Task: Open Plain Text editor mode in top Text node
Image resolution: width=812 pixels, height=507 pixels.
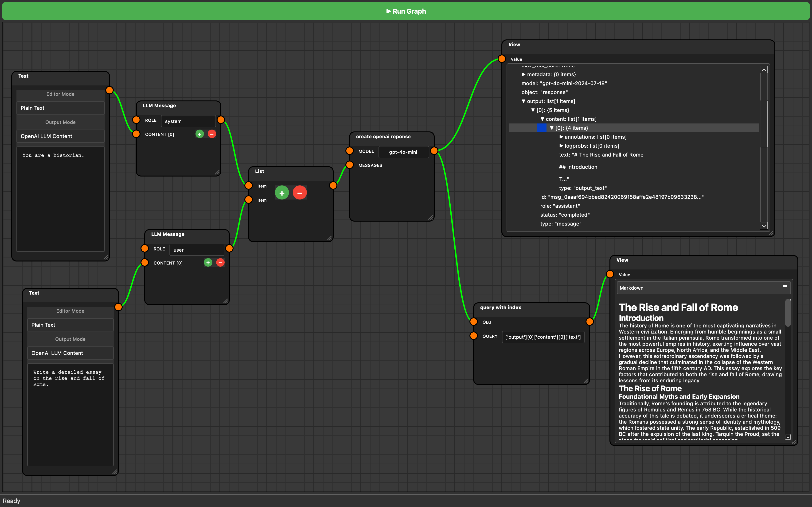Action: point(60,108)
